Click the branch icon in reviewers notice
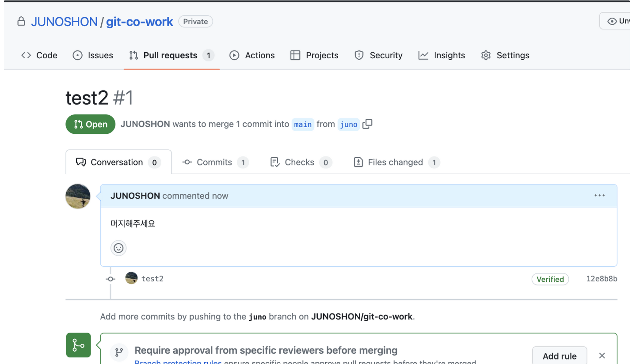 tap(119, 352)
